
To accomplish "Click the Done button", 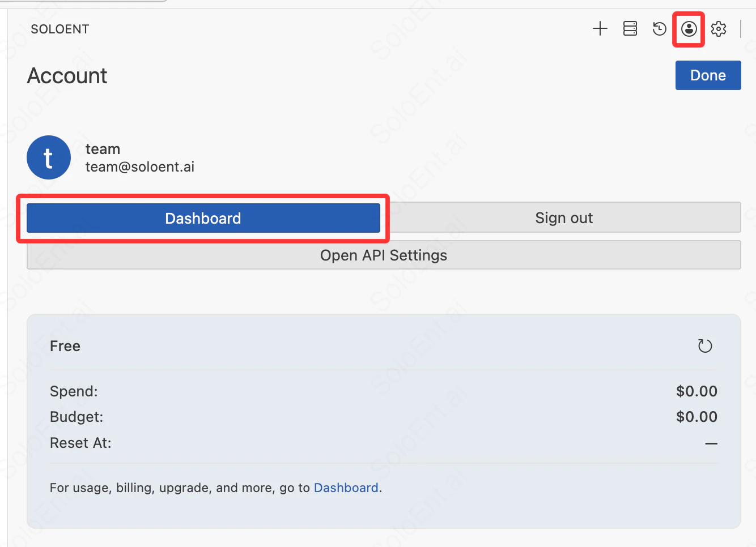I will (x=708, y=75).
